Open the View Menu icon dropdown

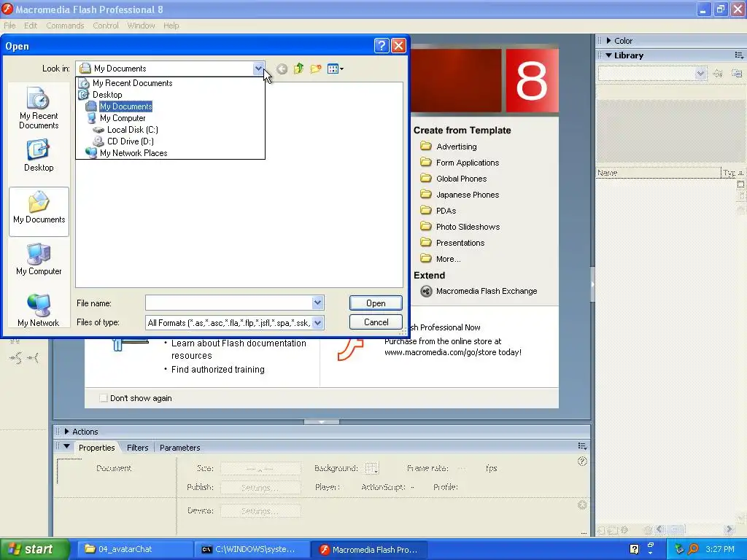pyautogui.click(x=336, y=69)
